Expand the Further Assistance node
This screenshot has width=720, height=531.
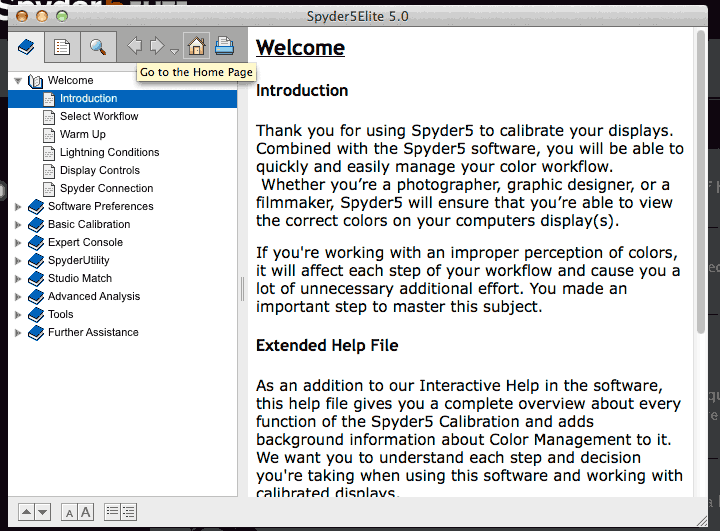tap(18, 333)
